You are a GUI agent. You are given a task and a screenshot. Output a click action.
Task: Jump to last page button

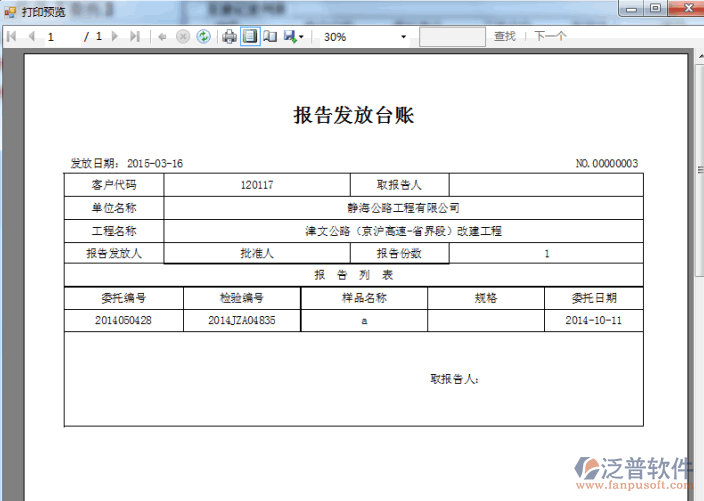[x=135, y=36]
